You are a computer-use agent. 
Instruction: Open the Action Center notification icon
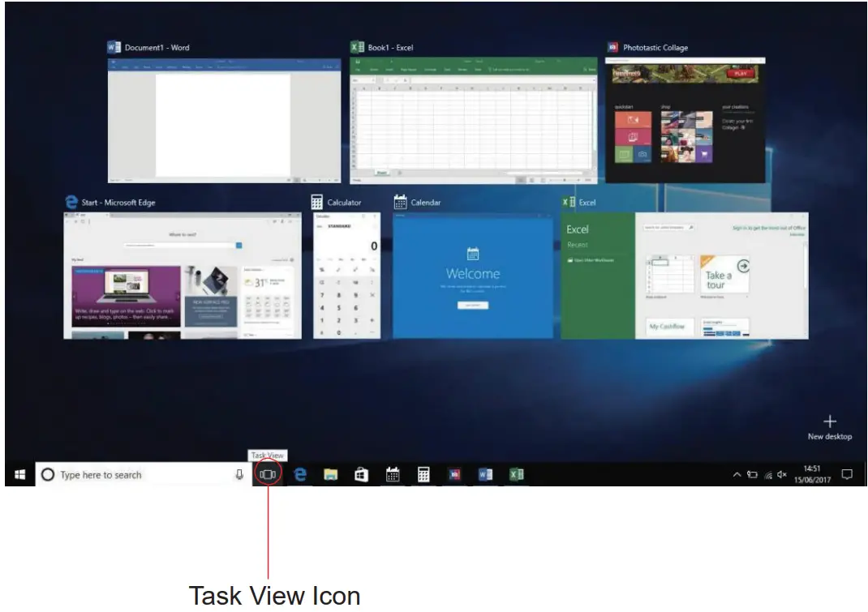pyautogui.click(x=848, y=475)
